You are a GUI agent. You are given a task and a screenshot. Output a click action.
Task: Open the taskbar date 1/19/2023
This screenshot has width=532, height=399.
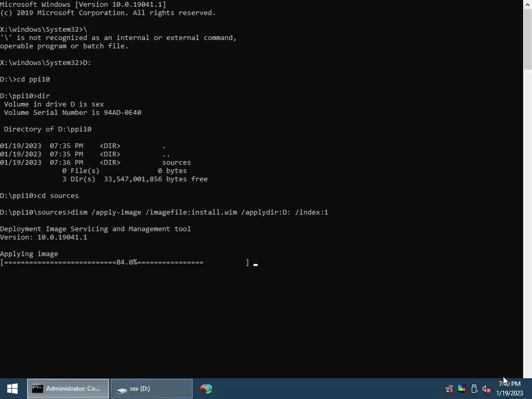(x=510, y=393)
